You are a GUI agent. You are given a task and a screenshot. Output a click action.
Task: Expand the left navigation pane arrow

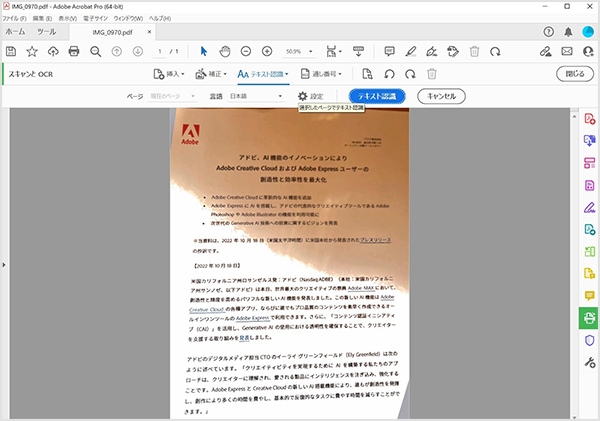(x=4, y=264)
